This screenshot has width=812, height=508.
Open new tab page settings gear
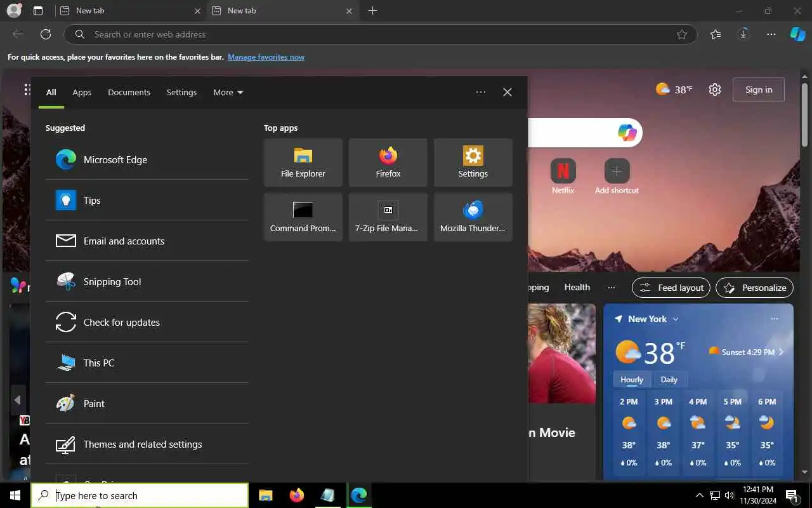coord(715,90)
